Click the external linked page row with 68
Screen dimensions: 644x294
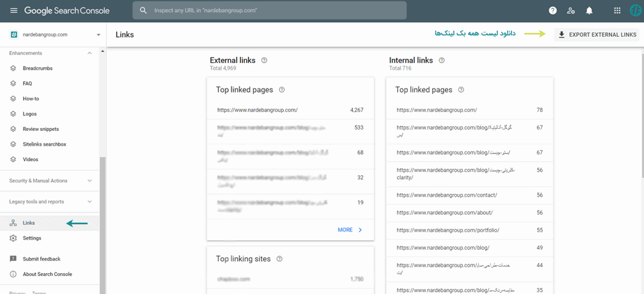[290, 156]
